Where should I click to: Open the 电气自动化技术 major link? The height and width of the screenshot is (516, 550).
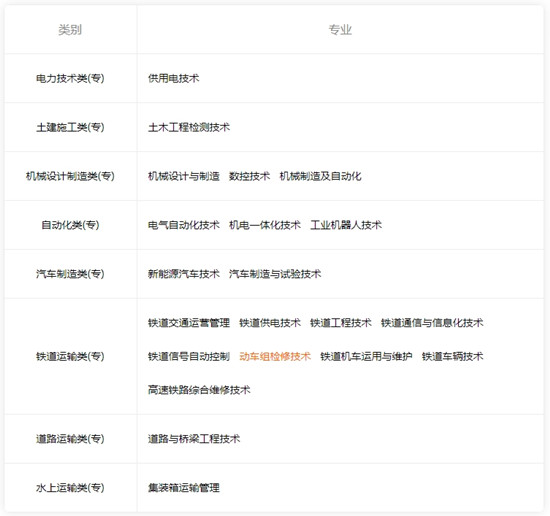coord(184,225)
